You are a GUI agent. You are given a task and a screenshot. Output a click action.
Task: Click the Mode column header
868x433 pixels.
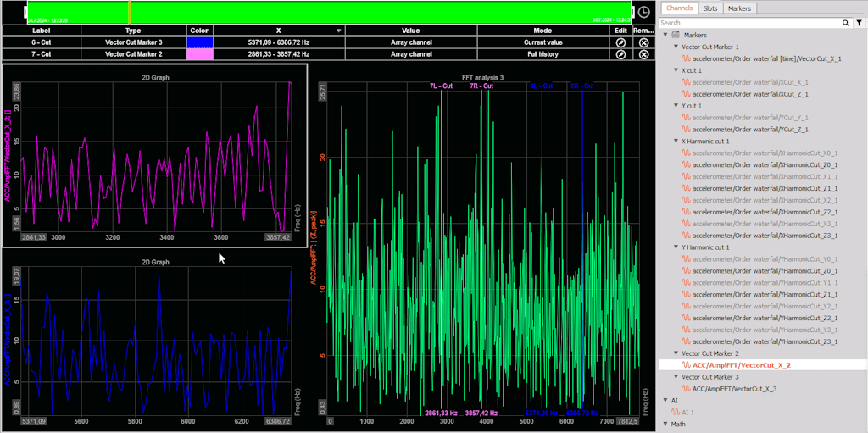tap(543, 31)
